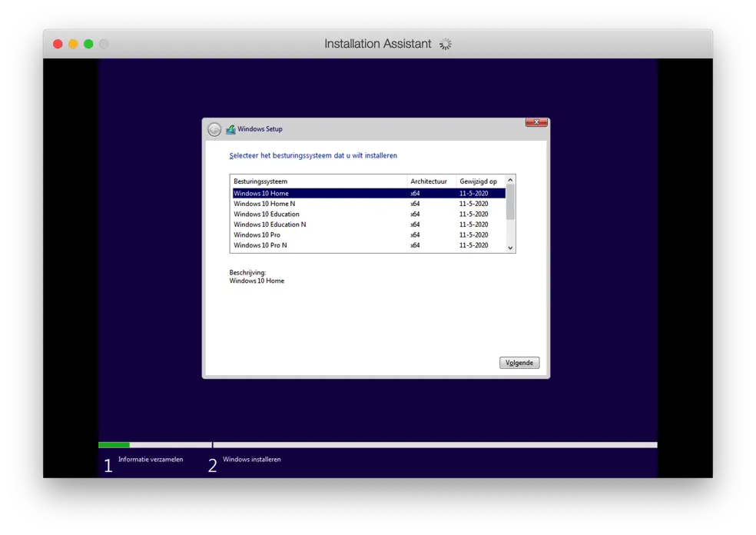Select Windows 10 Pro row
The height and width of the screenshot is (535, 756).
tap(369, 235)
